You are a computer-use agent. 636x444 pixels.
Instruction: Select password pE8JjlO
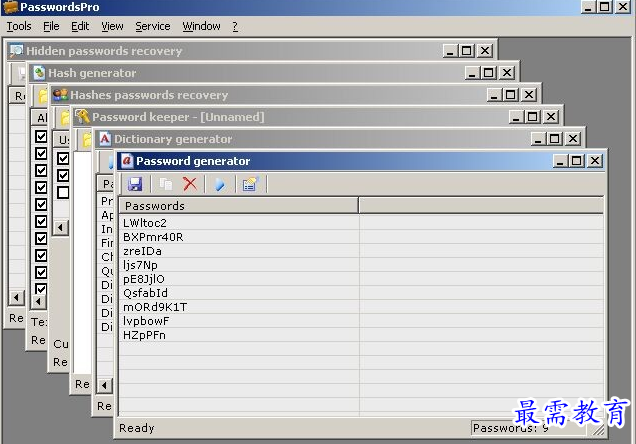pyautogui.click(x=144, y=279)
